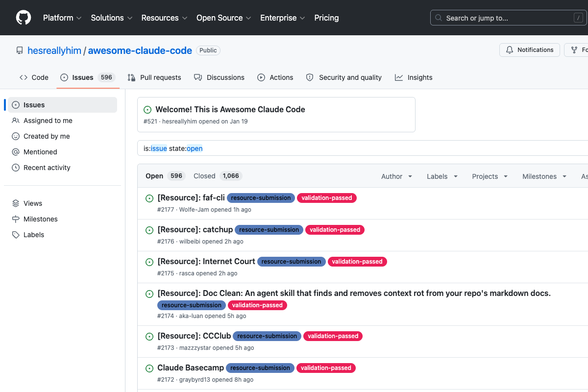The image size is (588, 392).
Task: Click open-issue icon next to Internet Court
Action: (149, 262)
